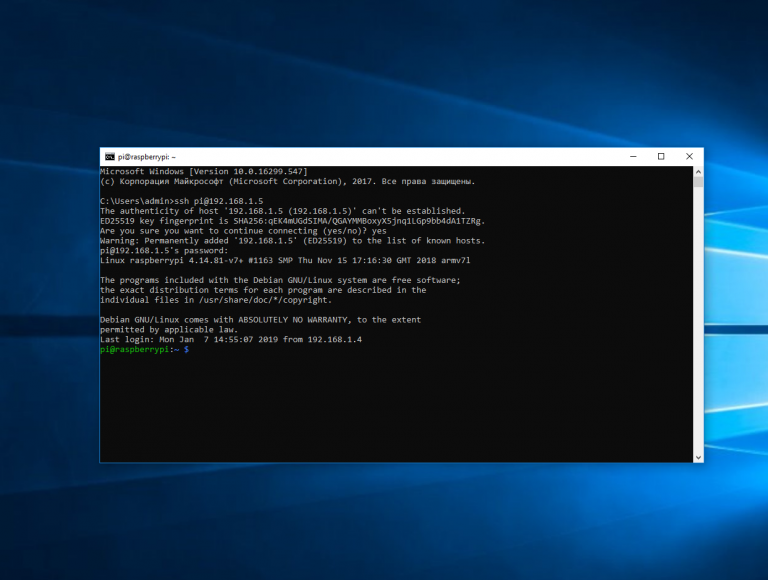This screenshot has height=580, width=768.
Task: Minimize the pi@raspberrypi terminal window
Action: click(635, 156)
